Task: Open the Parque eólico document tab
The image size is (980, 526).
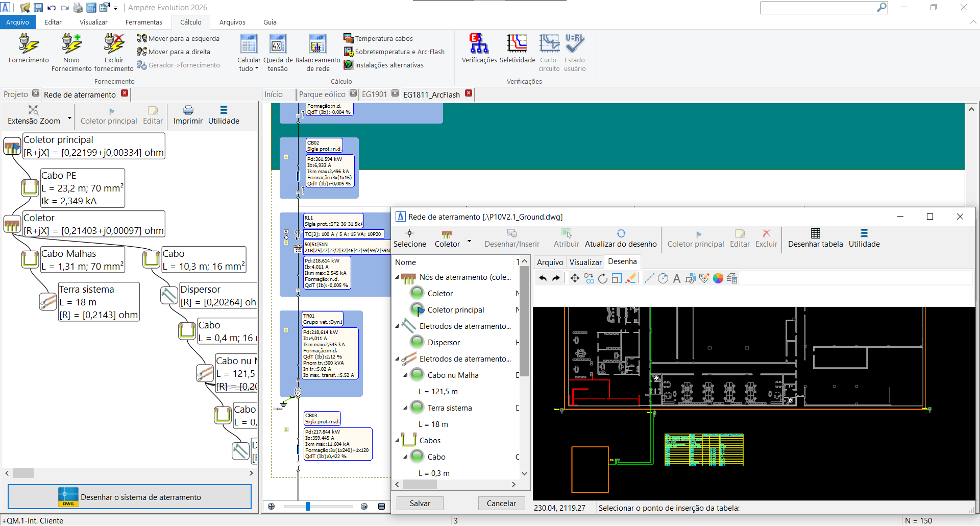Action: click(x=322, y=94)
